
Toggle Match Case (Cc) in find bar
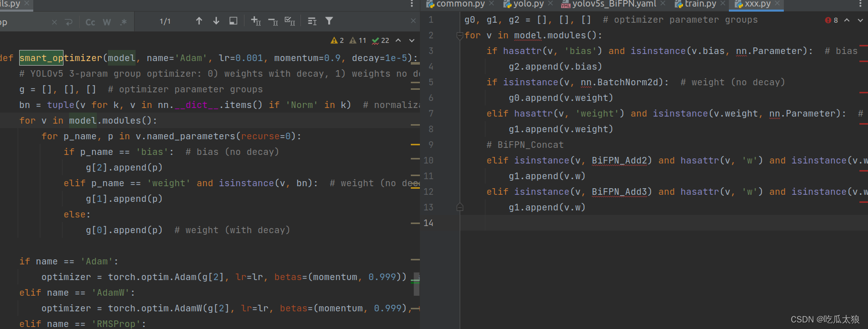[x=90, y=22]
